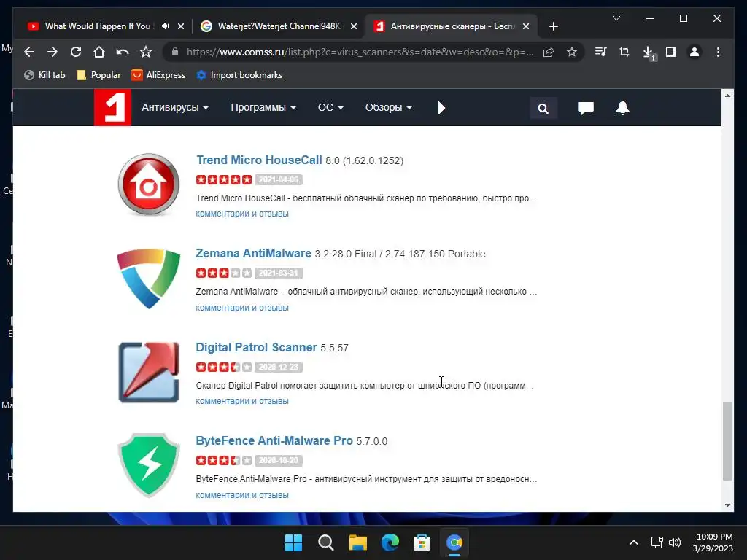Go back to the previous page
The height and width of the screenshot is (560, 747).
(29, 52)
